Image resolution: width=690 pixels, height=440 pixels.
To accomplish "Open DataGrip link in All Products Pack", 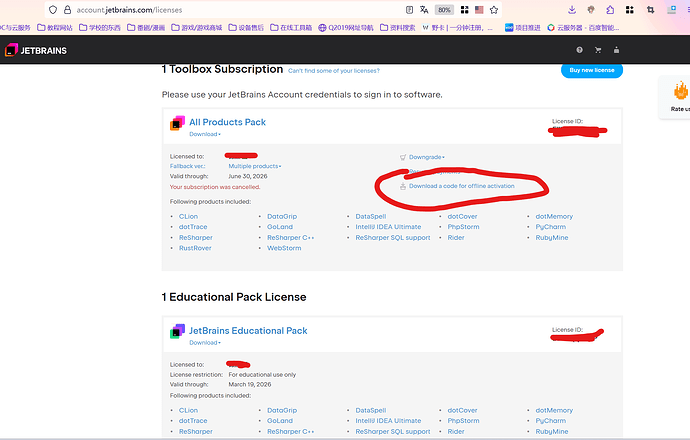I will [x=282, y=216].
